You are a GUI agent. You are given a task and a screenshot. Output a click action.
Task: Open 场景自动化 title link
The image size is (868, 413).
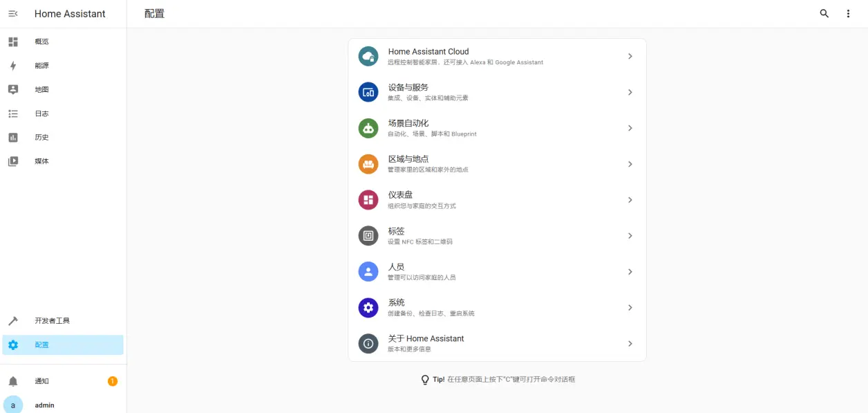(x=408, y=123)
